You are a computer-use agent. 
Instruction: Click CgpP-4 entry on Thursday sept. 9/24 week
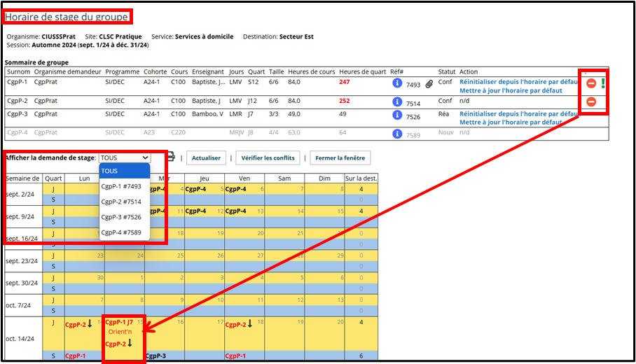195,211
